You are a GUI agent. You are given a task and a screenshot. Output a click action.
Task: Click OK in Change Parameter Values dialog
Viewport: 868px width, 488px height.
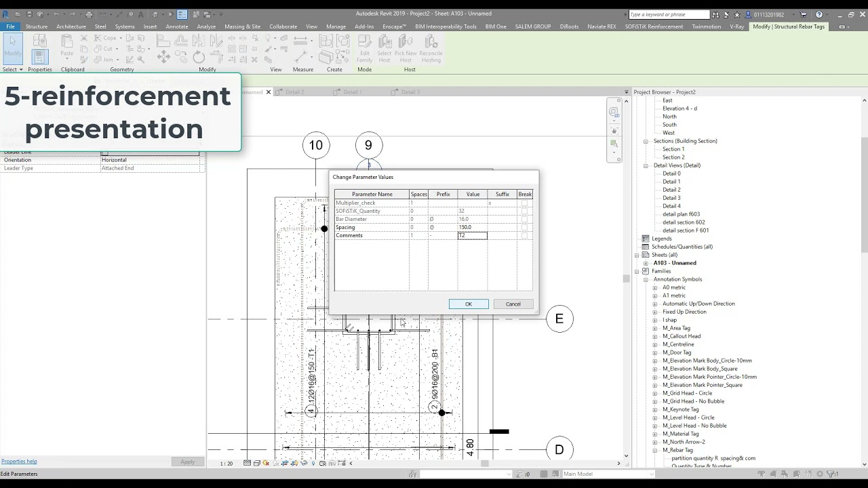click(x=469, y=304)
